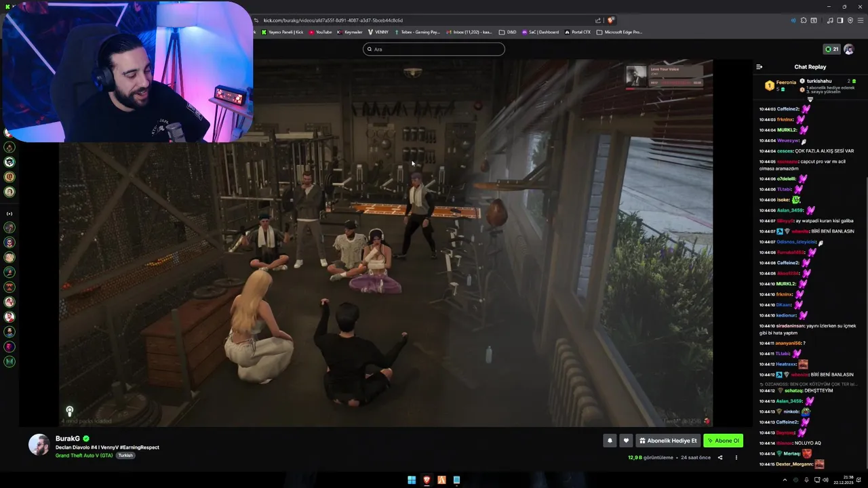Click the Dexter_Morgann username in chat
The width and height of the screenshot is (868, 488).
point(795,464)
